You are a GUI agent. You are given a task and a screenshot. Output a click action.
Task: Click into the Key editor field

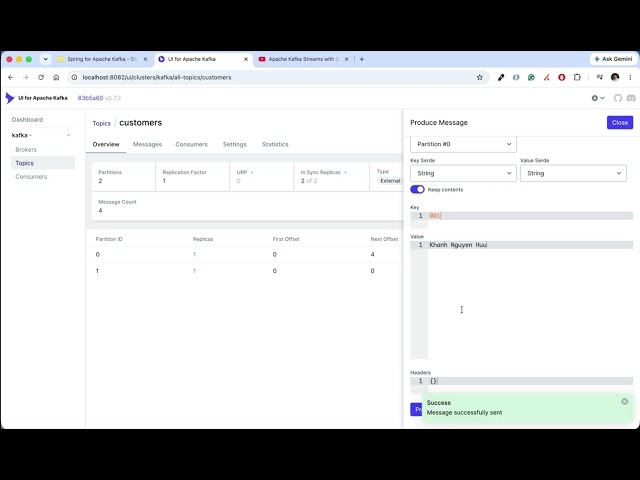[530, 216]
